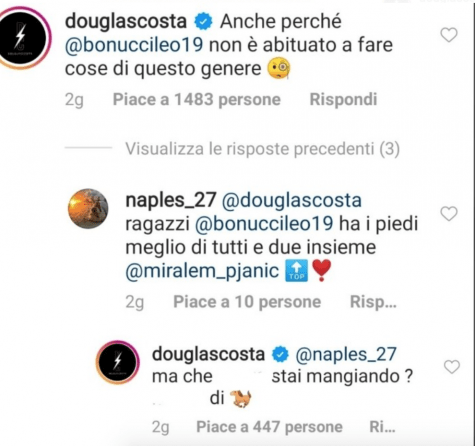This screenshot has height=446, width=475.
Task: Open the @douglascosta mention in the naples_27 comment
Action: 291,201
